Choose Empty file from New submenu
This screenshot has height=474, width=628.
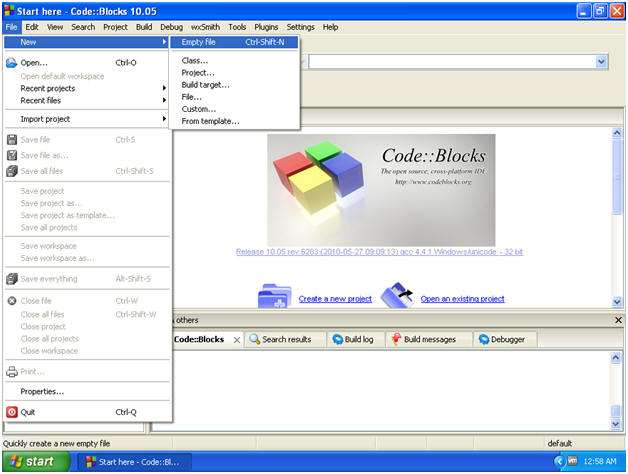coord(234,42)
